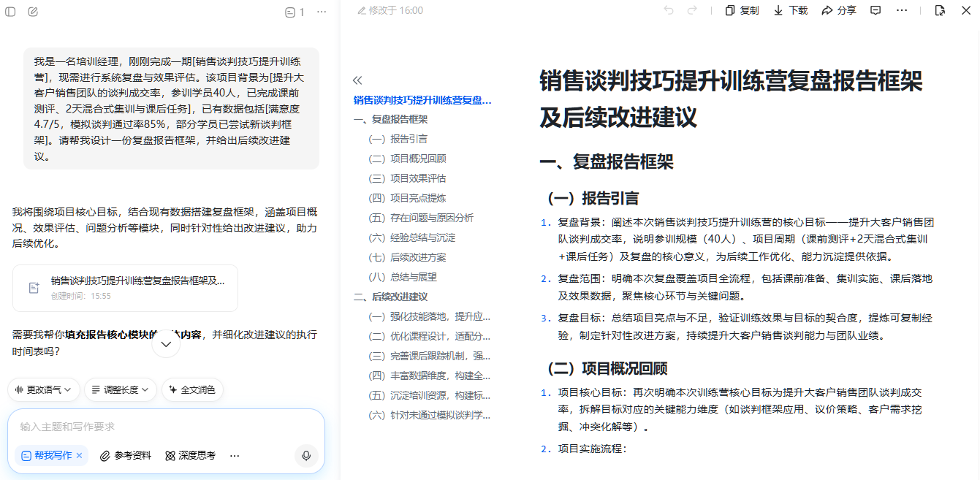Share the document via 分享

point(839,10)
